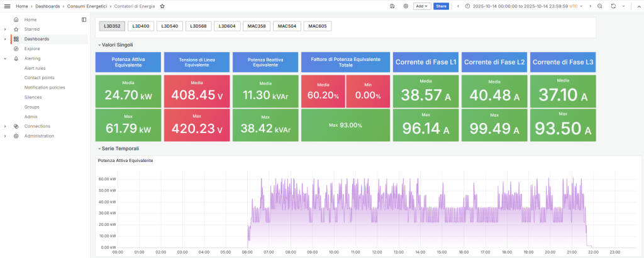
Task: Click the blue Share button
Action: [x=441, y=6]
